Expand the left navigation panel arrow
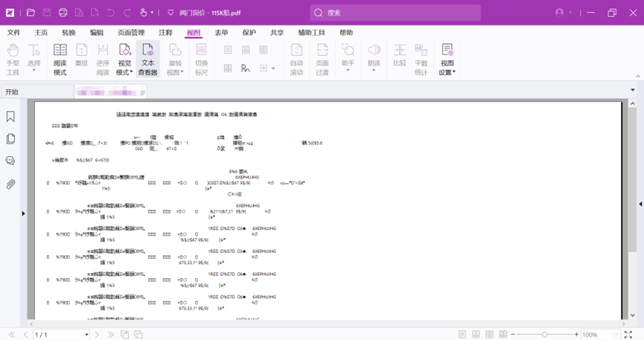The height and width of the screenshot is (340, 644). coord(23,214)
